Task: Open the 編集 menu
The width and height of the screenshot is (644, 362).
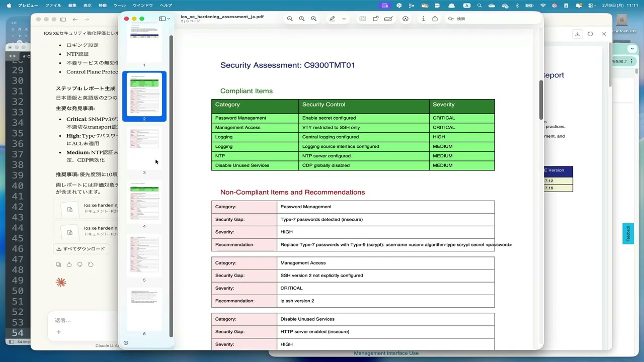Action: [72, 5]
